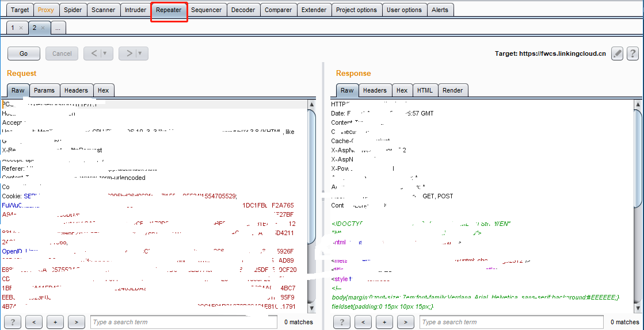Click response search next match arrow
The image size is (644, 330).
click(405, 322)
